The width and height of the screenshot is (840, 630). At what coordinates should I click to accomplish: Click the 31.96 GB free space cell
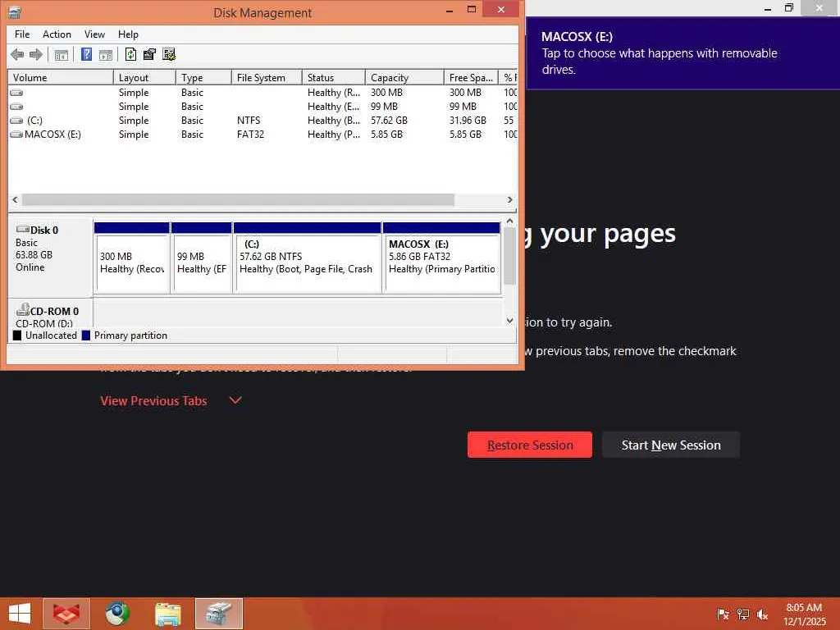pyautogui.click(x=468, y=120)
